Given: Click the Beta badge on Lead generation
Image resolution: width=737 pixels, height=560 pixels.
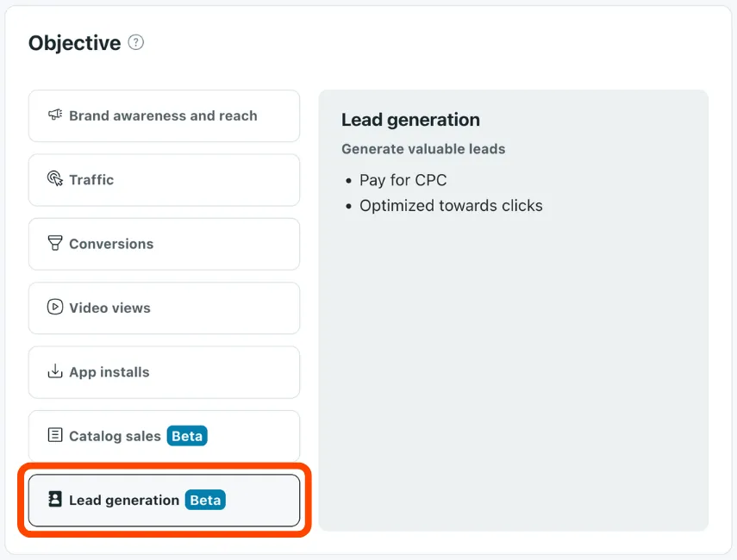Looking at the screenshot, I should coord(205,500).
